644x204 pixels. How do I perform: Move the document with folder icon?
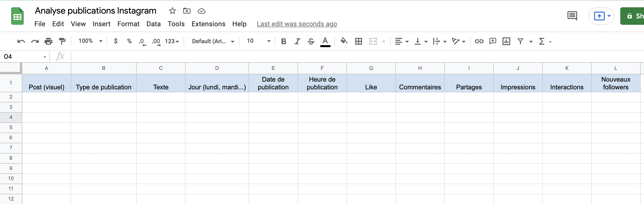coord(187,11)
